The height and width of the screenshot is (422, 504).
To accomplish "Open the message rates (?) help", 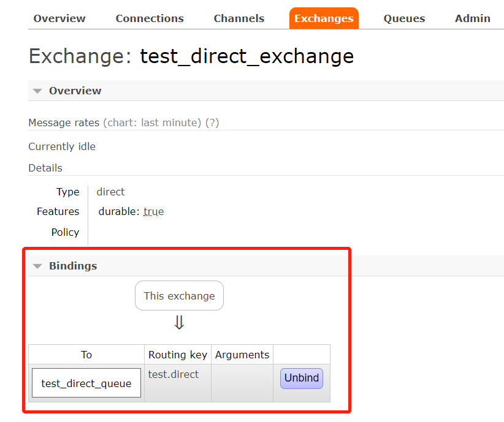I will [212, 122].
